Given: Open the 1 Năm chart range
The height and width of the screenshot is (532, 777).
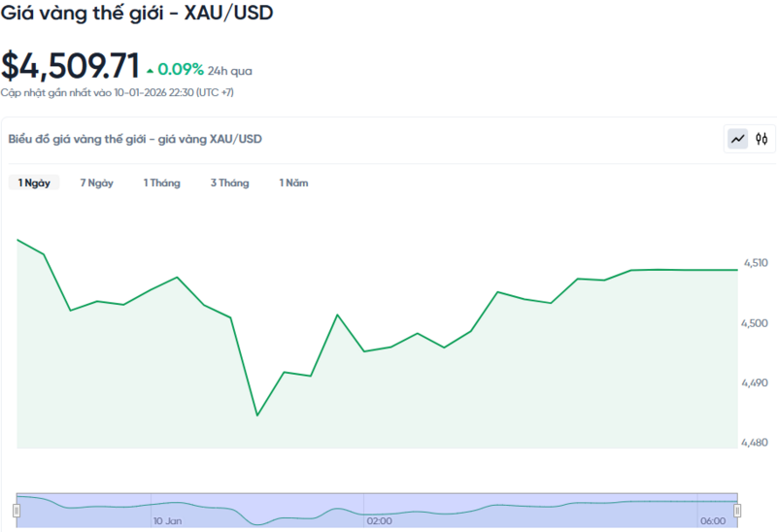Looking at the screenshot, I should (x=293, y=183).
